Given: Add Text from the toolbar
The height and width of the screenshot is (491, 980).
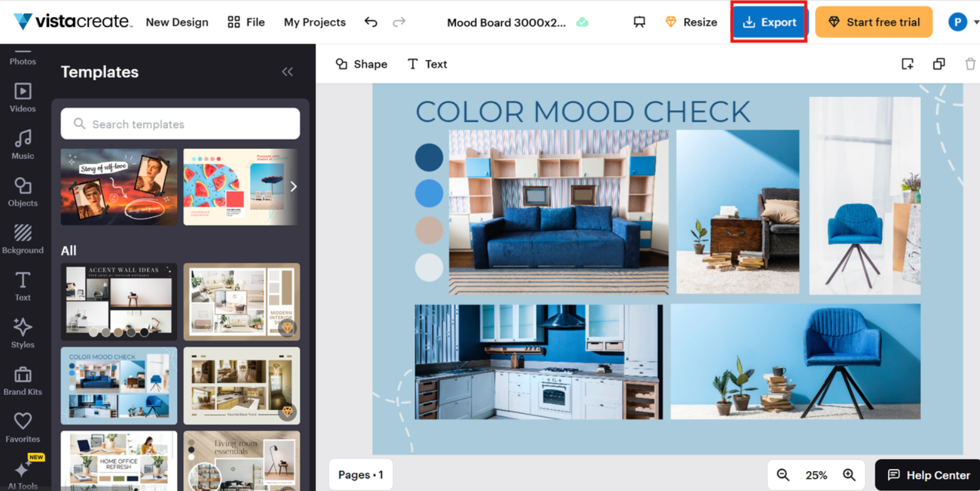Looking at the screenshot, I should pos(427,64).
